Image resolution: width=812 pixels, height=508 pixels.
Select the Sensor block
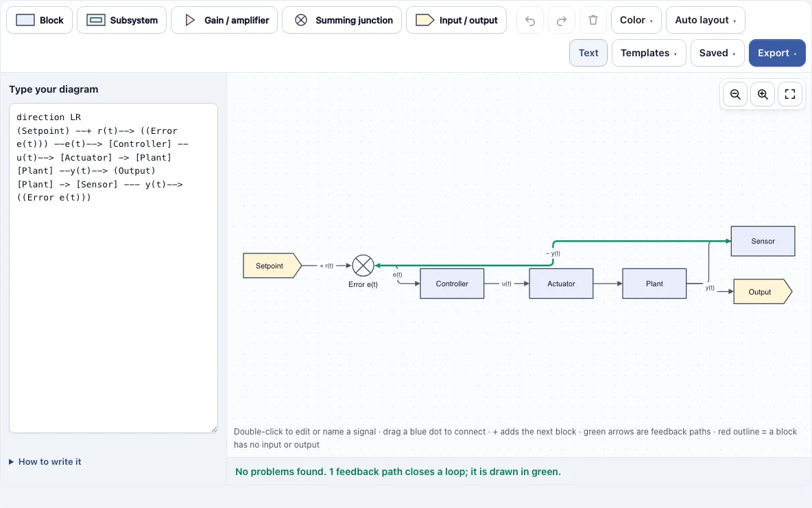(763, 241)
